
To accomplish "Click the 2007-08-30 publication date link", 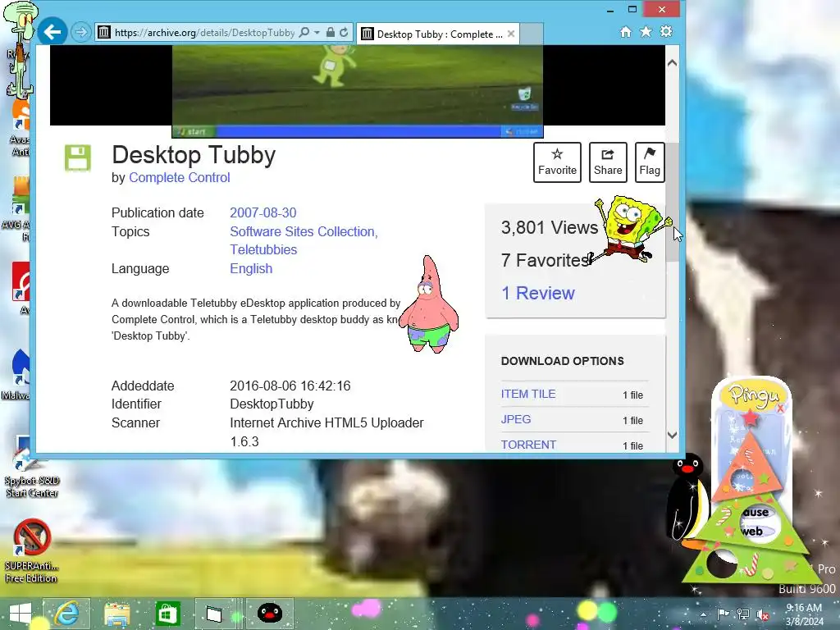I will (x=263, y=212).
